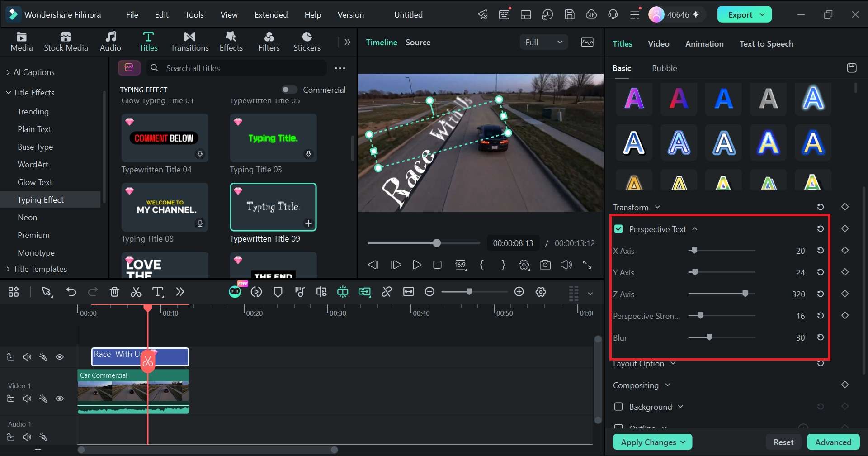Open the preview volume speaker icon
The width and height of the screenshot is (868, 456).
(x=566, y=265)
